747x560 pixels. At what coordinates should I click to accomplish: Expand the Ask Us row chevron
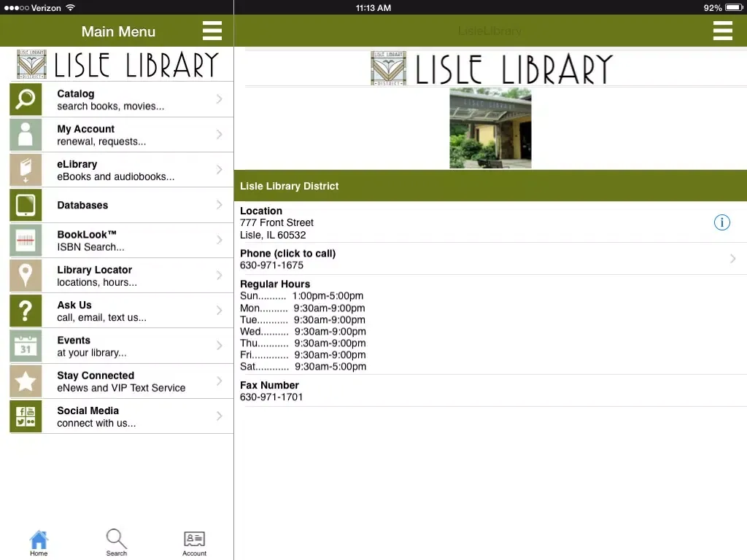219,311
